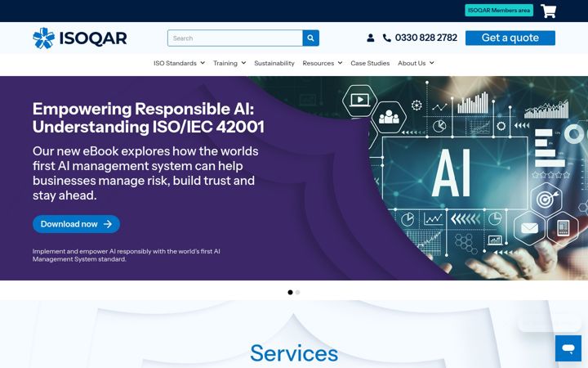
Task: Click Download now button
Action: click(x=76, y=224)
